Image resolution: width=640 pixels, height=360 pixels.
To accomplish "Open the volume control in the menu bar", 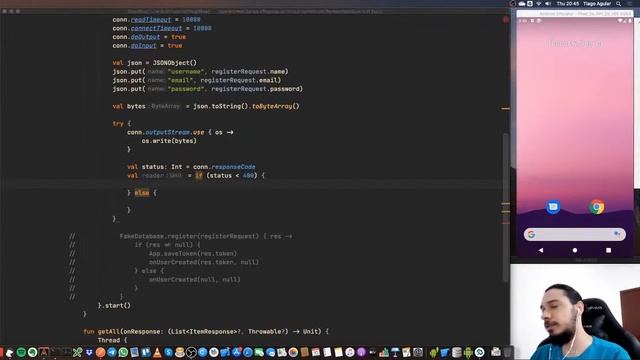I will point(548,4).
